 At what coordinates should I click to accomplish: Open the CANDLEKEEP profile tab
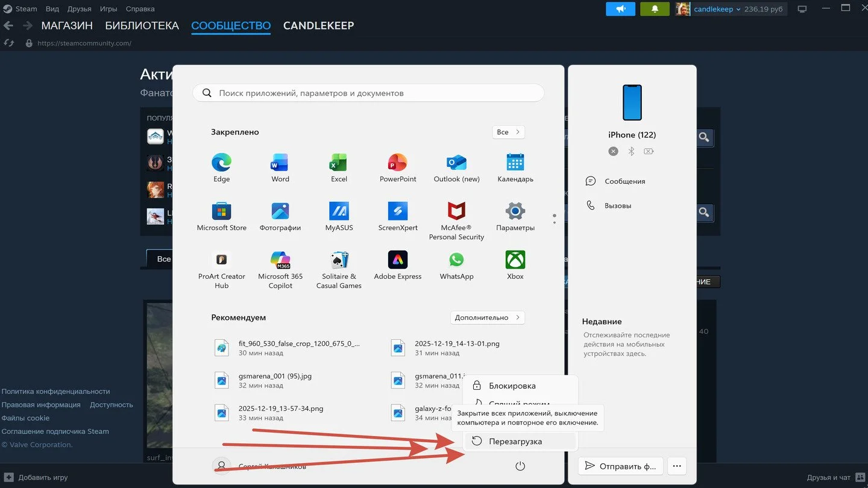pyautogui.click(x=318, y=26)
